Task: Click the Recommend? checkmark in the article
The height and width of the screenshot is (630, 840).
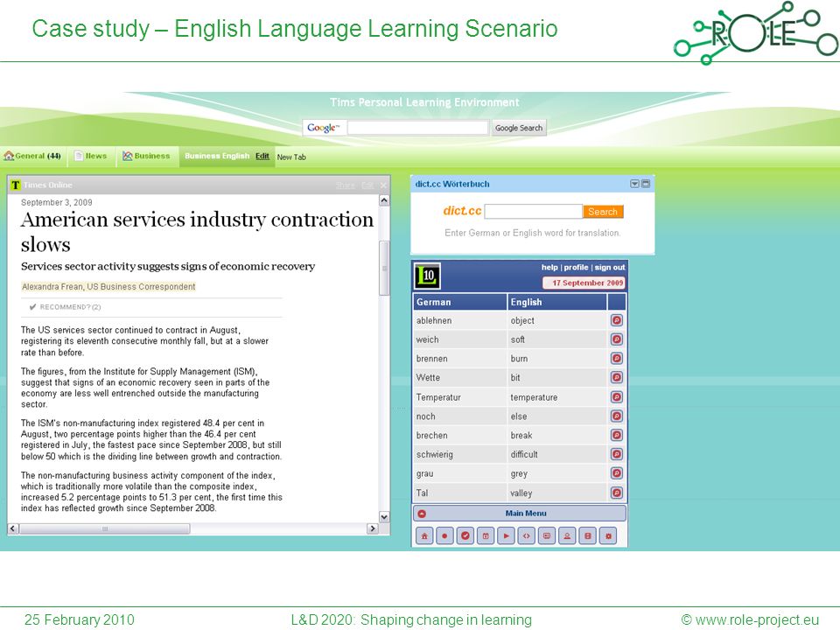Action: (32, 307)
